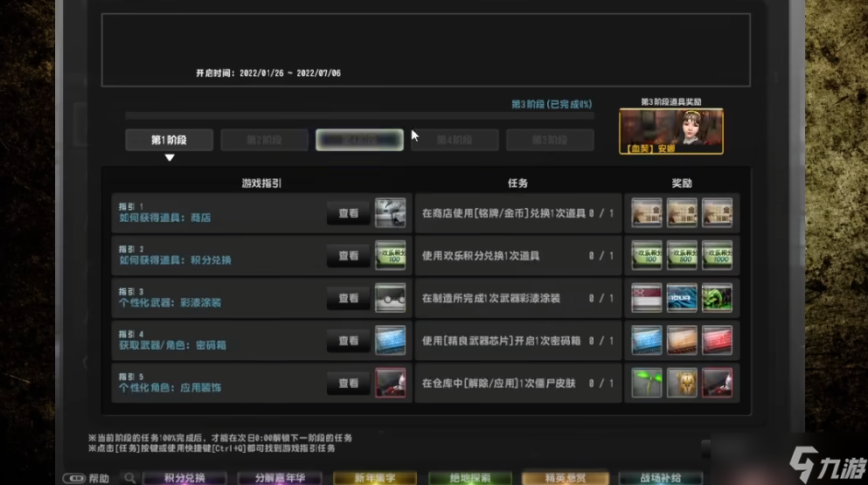Viewport: 868px width, 485px height.
Task: Click task text 使用欢乐积分兑换1次道具
Action: (x=481, y=256)
